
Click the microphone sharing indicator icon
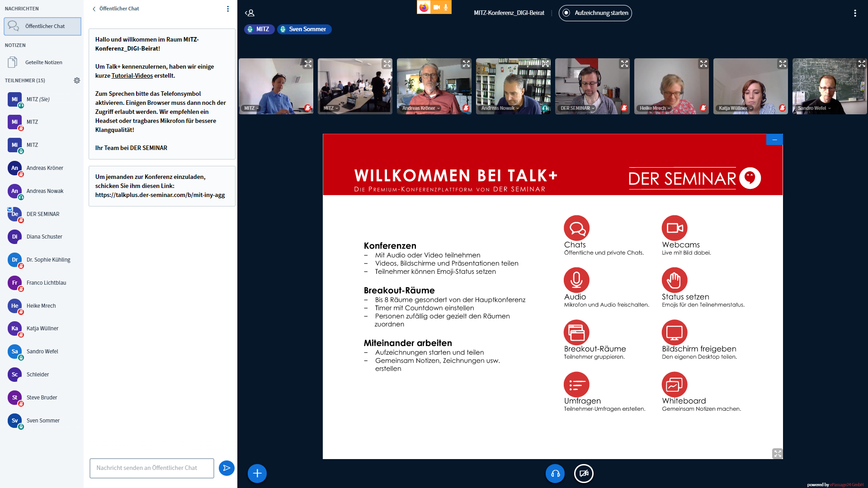(x=446, y=7)
